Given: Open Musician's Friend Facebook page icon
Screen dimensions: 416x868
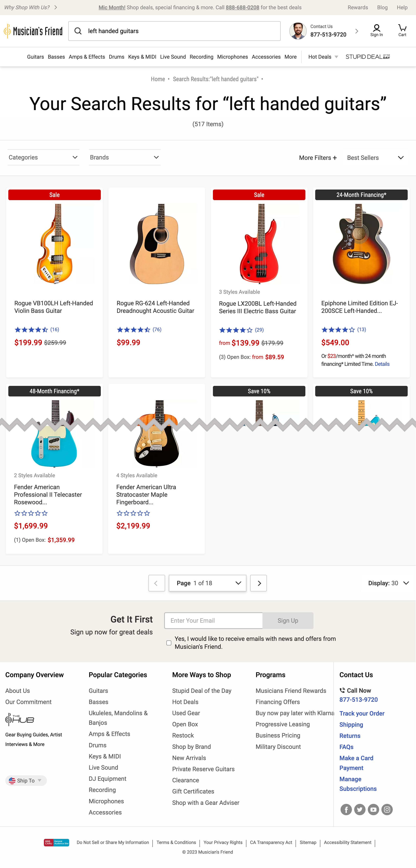Looking at the screenshot, I should pos(346,809).
